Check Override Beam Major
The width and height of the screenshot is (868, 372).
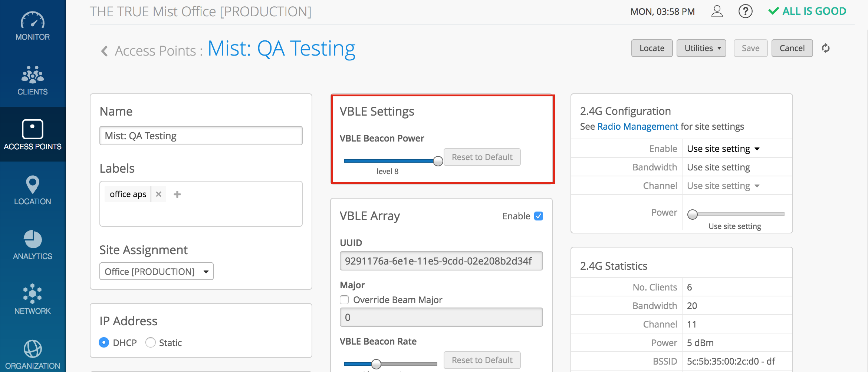tap(345, 300)
